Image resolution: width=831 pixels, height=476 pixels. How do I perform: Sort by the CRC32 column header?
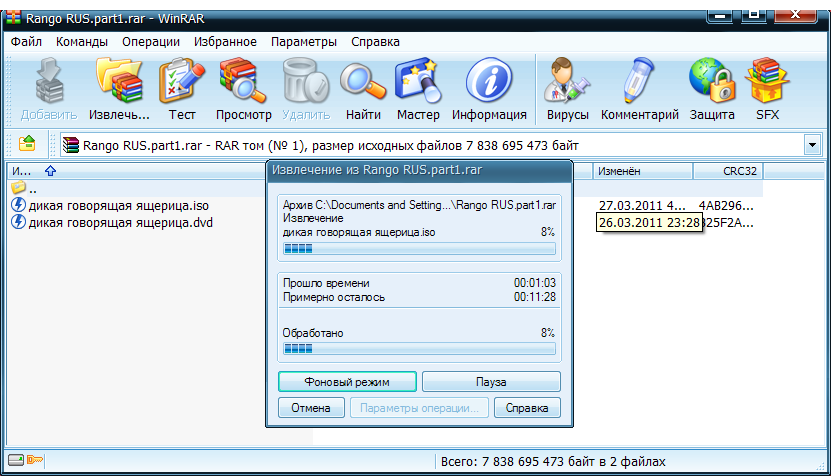coord(728,171)
